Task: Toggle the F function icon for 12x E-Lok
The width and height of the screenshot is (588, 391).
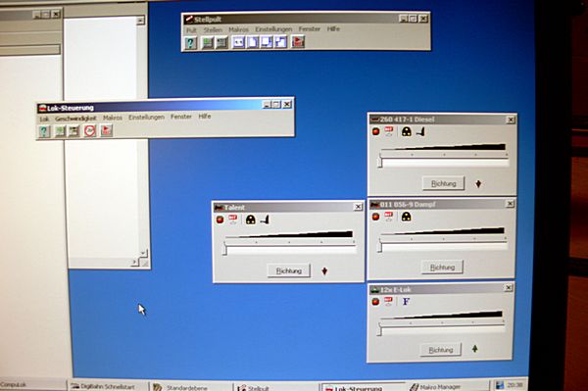Action: pyautogui.click(x=406, y=301)
